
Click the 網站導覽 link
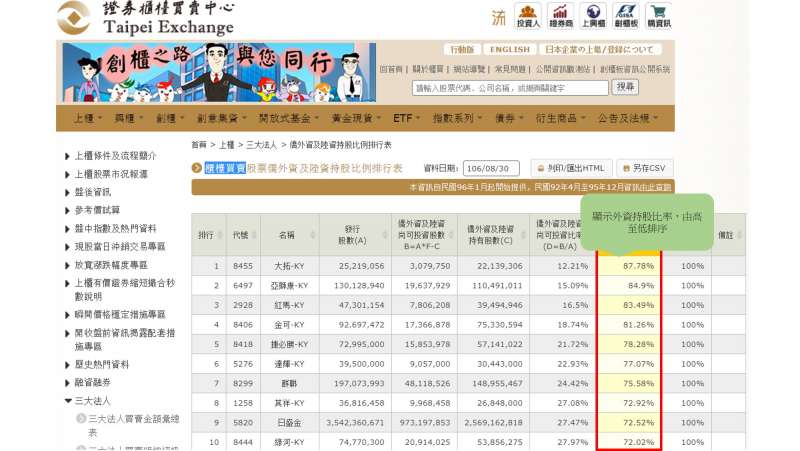click(469, 69)
